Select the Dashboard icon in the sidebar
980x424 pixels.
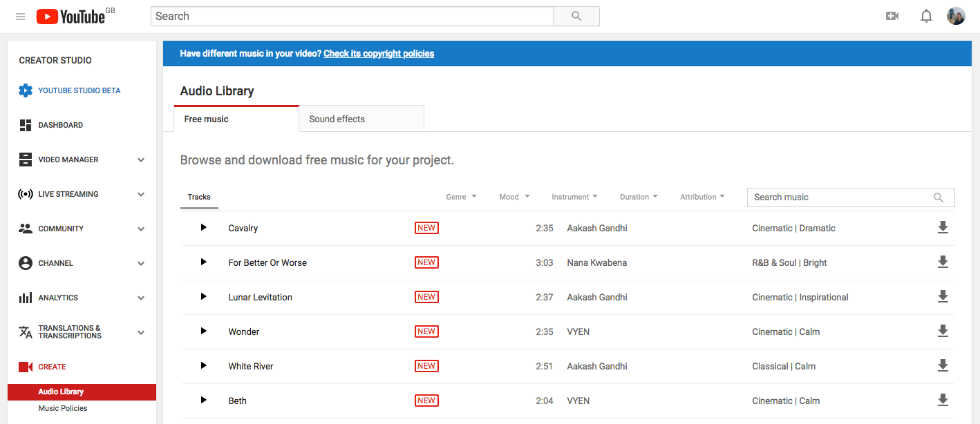point(26,125)
